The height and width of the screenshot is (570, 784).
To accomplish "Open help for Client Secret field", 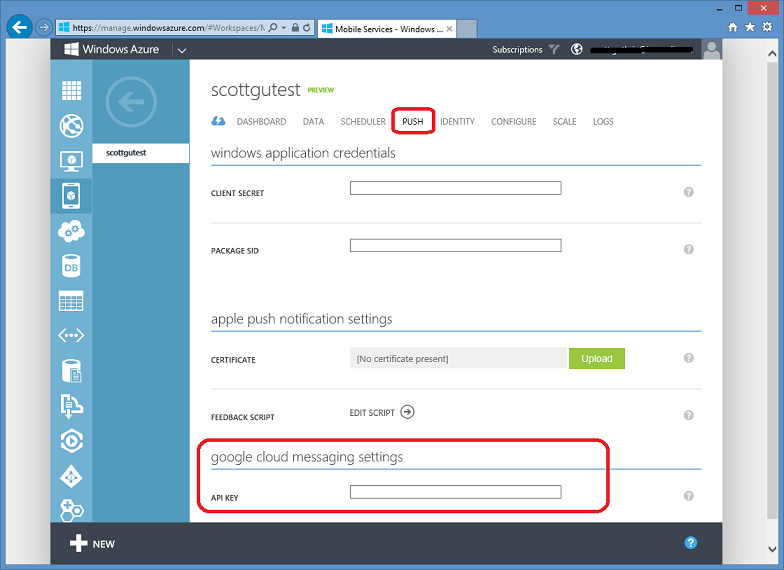I will (x=688, y=192).
